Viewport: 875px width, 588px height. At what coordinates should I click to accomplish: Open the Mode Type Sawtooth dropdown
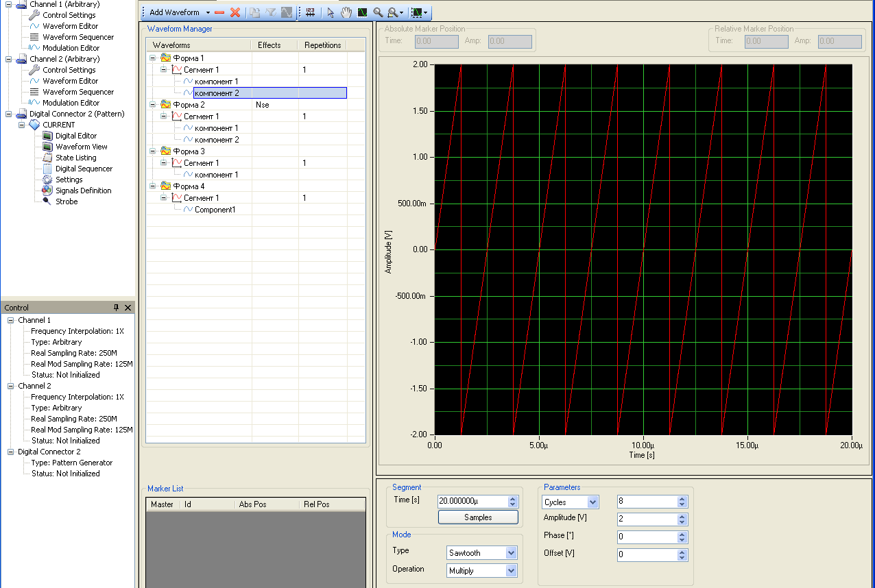(x=510, y=553)
